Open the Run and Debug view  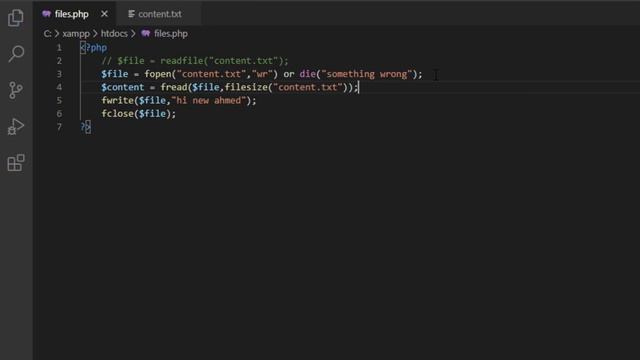[16, 126]
